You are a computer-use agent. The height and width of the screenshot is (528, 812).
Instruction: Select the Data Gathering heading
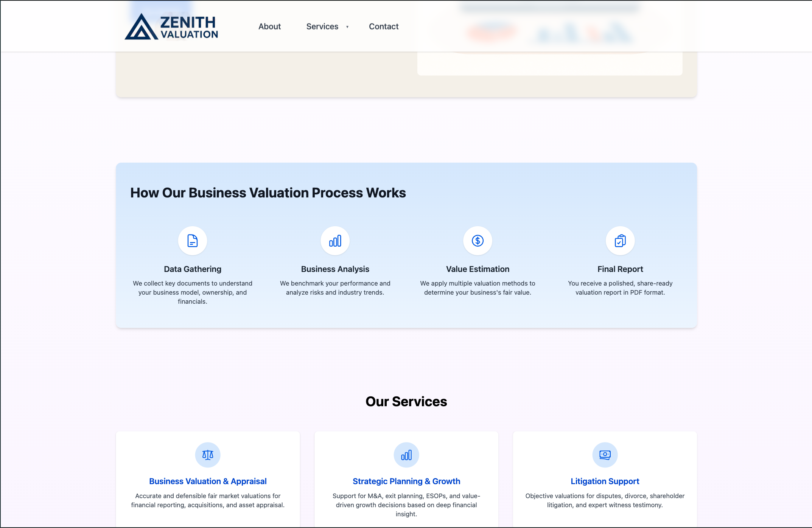pos(193,269)
